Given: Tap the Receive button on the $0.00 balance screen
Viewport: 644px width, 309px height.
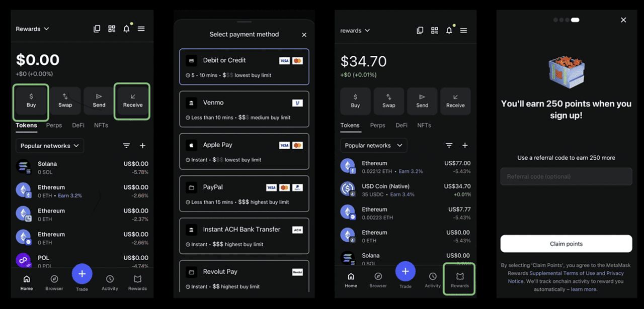Looking at the screenshot, I should [133, 100].
